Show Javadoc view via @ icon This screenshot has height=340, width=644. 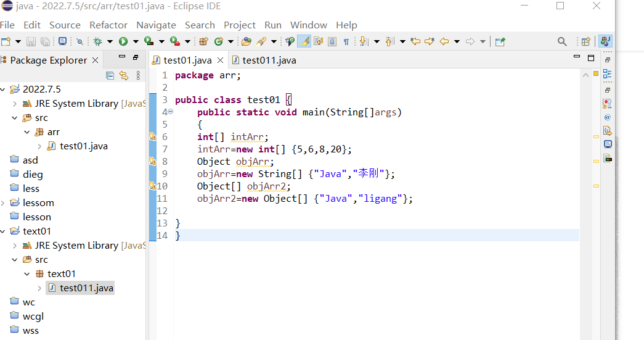point(608,117)
